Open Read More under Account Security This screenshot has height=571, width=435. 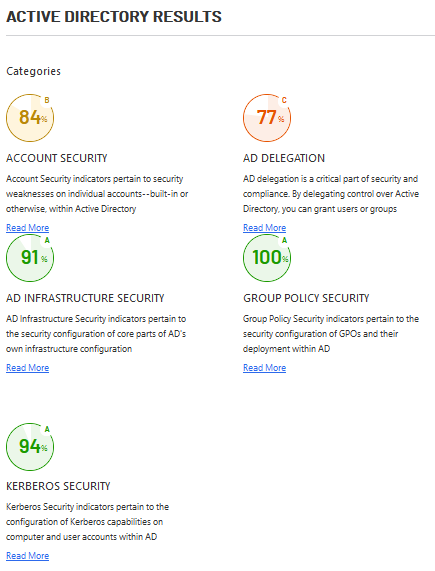(x=27, y=228)
